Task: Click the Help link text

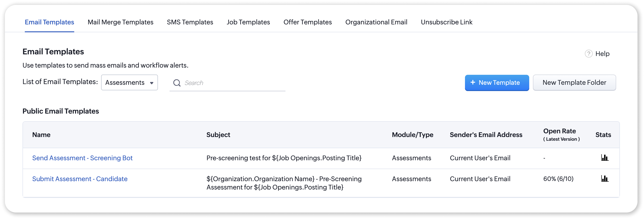Action: 602,54
